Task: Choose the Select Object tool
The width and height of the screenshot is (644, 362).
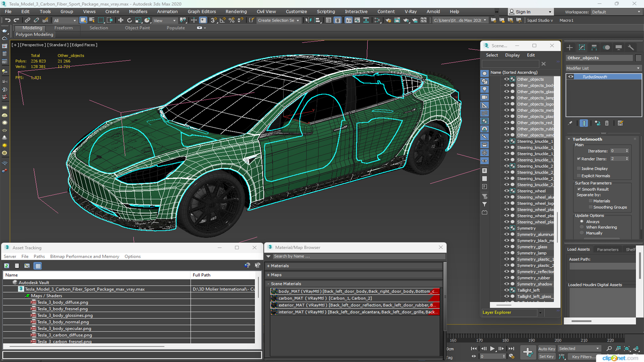Action: pos(83,20)
